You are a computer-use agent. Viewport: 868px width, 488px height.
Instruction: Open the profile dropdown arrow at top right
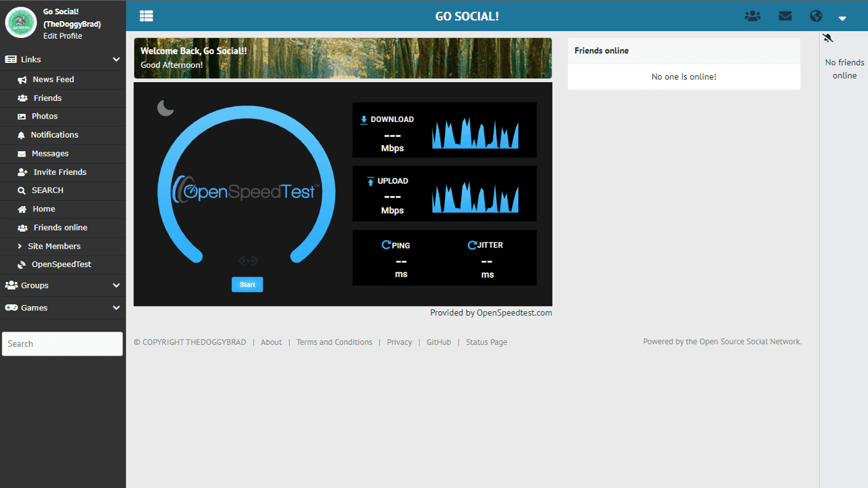pyautogui.click(x=842, y=18)
